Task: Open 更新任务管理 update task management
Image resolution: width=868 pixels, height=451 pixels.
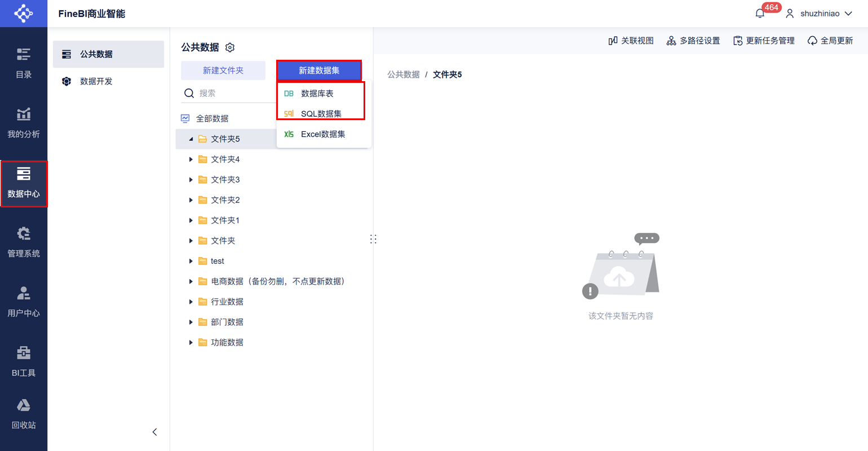Action: pos(764,41)
